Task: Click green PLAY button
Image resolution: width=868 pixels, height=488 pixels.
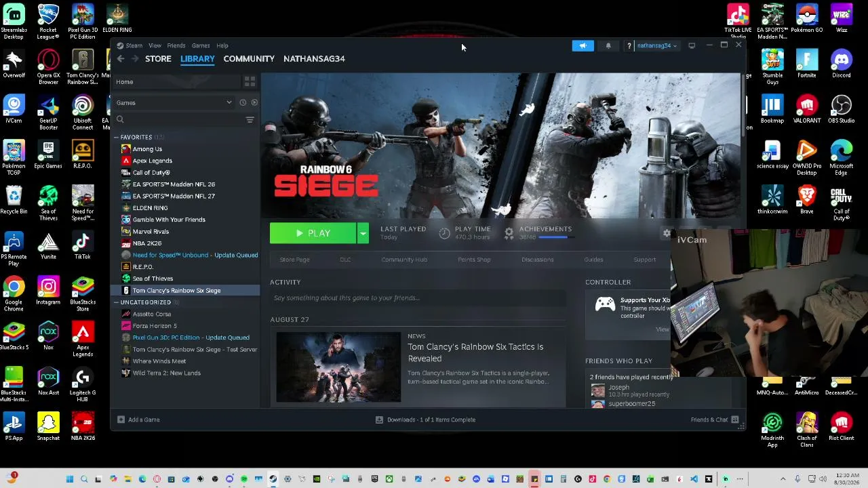Action: (x=313, y=233)
